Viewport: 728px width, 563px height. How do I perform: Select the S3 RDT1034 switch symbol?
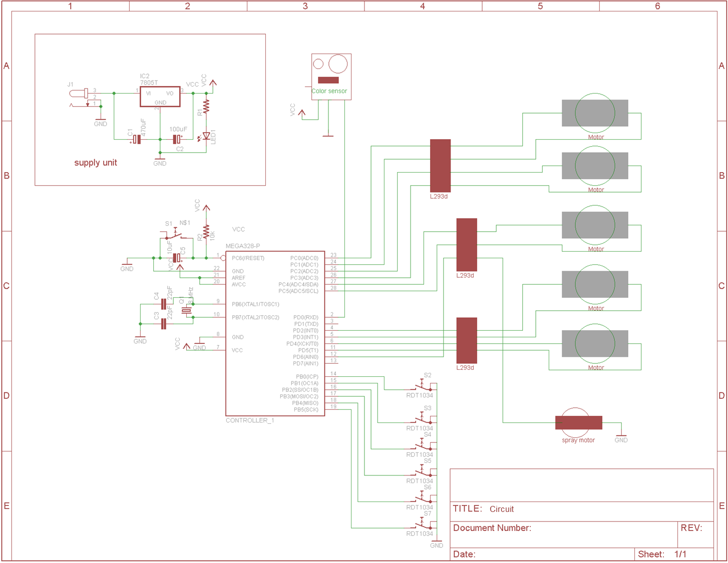click(x=422, y=419)
